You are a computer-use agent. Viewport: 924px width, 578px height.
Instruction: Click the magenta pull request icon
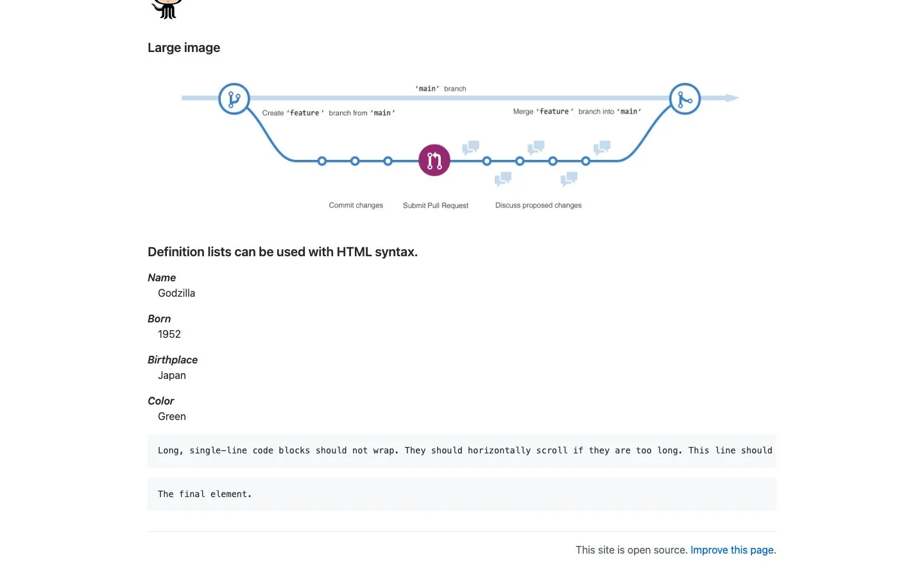(x=434, y=160)
